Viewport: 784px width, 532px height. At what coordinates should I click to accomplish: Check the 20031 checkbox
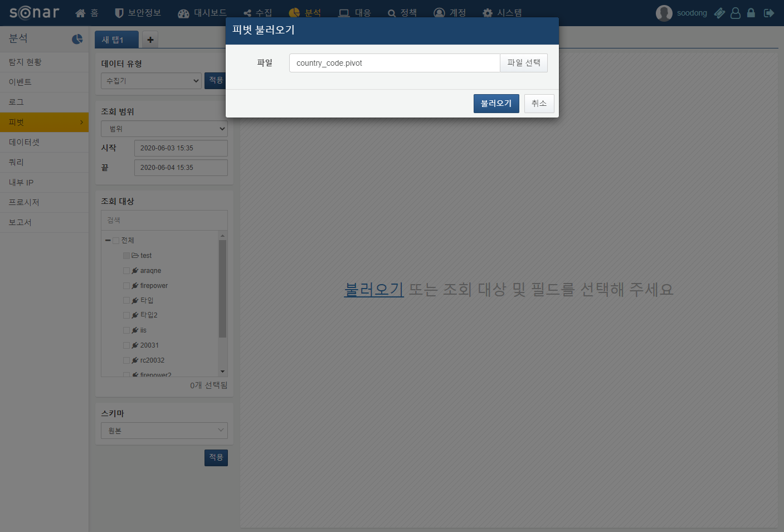point(126,345)
